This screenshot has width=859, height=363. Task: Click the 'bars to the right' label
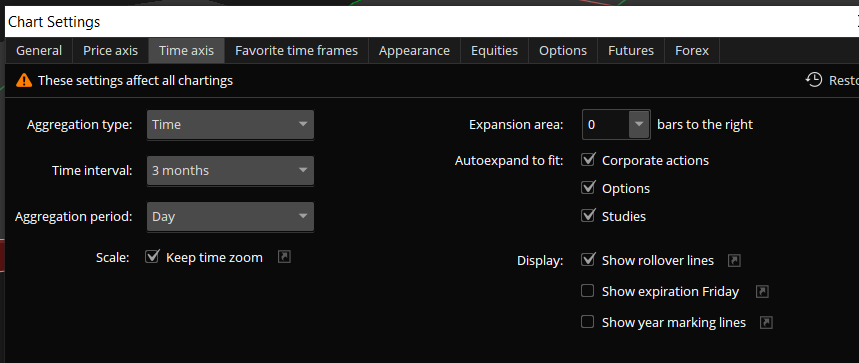[705, 124]
